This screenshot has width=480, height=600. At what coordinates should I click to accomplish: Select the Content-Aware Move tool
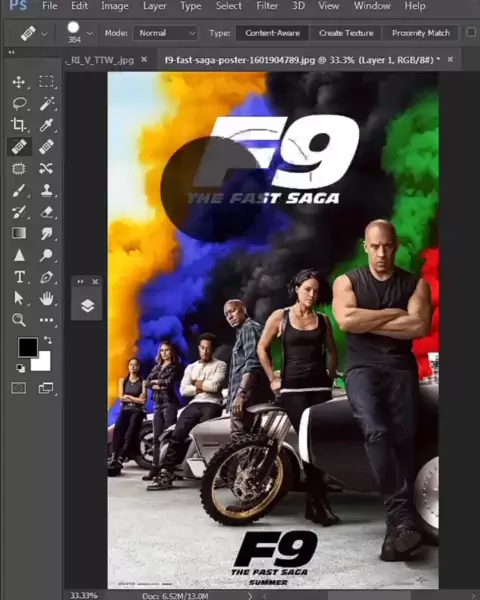coord(46,169)
